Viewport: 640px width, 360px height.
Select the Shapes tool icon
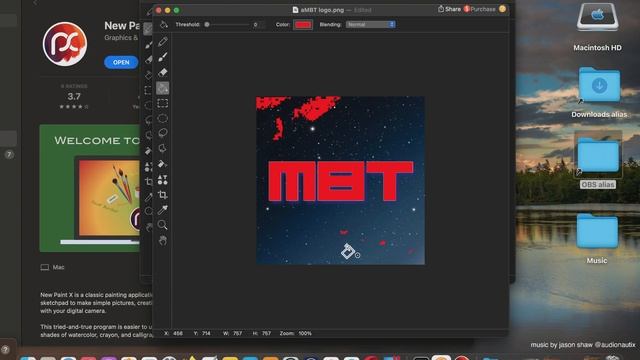pyautogui.click(x=163, y=180)
